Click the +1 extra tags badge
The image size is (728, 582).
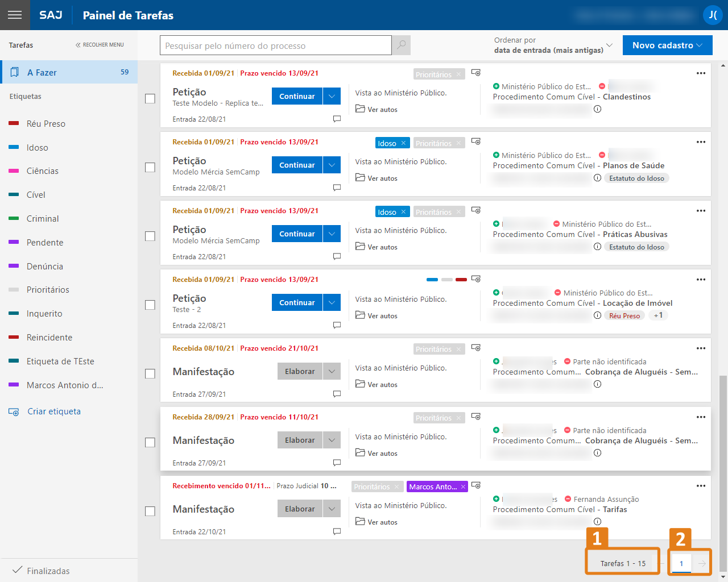[x=658, y=315]
